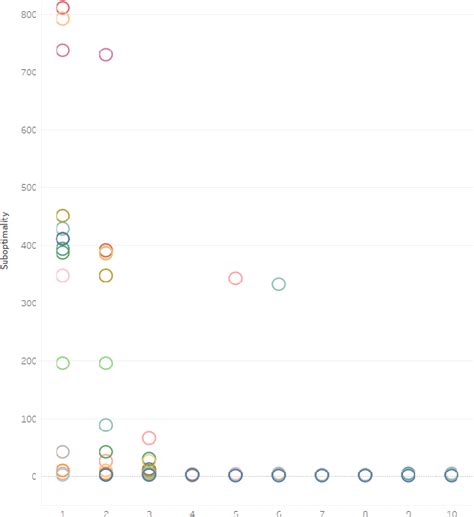Select the mauve mark near 730 at x=2
The image size is (474, 517).
[x=106, y=55]
